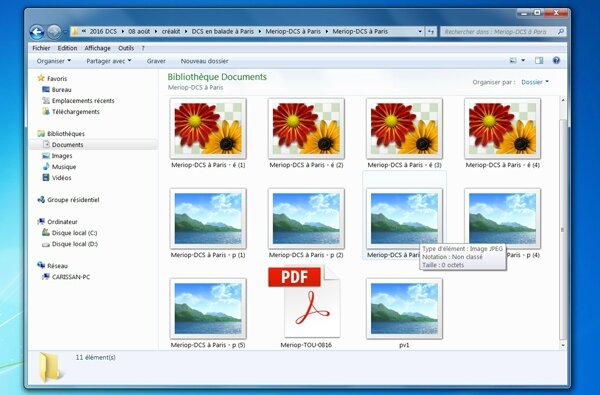
Task: Select thumbnail 'Meriop-DCS à Paris - p (1)'
Action: pos(208,219)
